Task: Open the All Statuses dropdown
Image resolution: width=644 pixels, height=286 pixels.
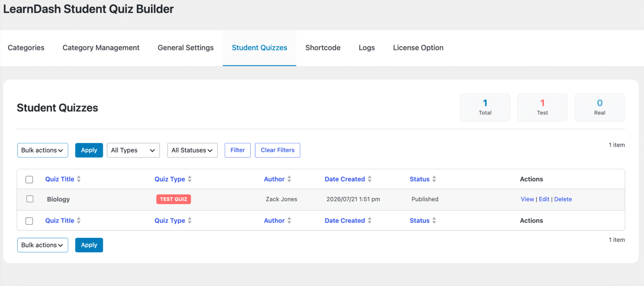Action: (192, 150)
